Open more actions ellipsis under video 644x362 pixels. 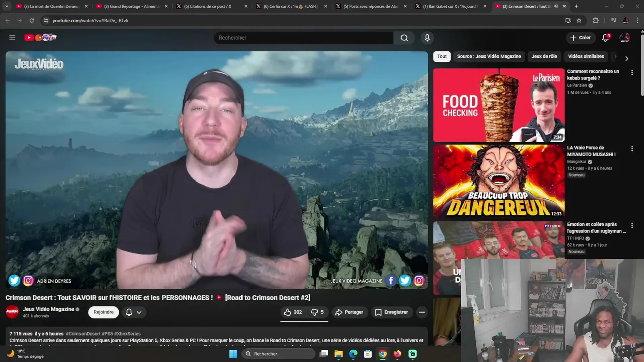point(422,312)
